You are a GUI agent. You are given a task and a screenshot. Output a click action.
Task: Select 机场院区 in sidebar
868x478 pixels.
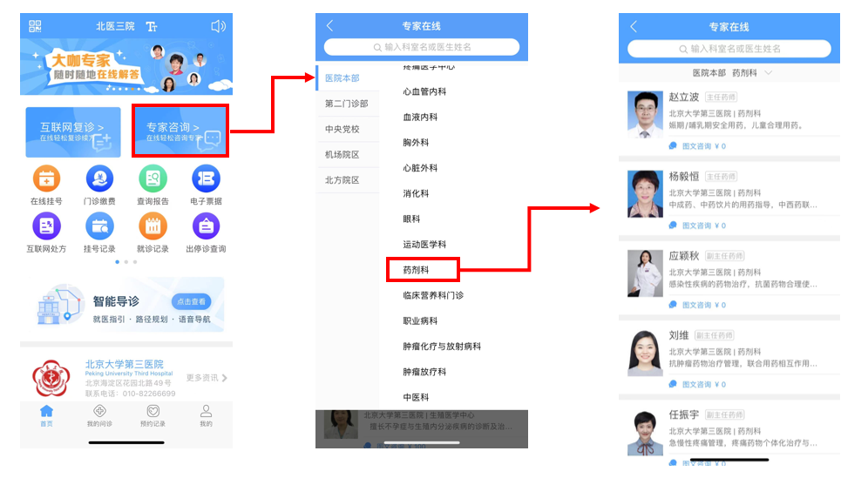click(x=348, y=154)
